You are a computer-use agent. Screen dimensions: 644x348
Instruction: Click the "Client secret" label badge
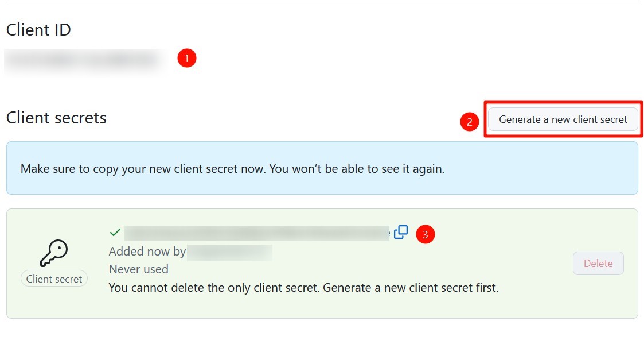54,279
